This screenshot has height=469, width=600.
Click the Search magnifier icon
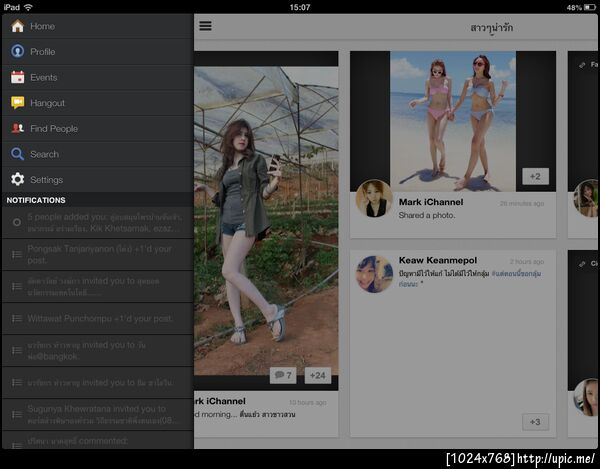[17, 154]
